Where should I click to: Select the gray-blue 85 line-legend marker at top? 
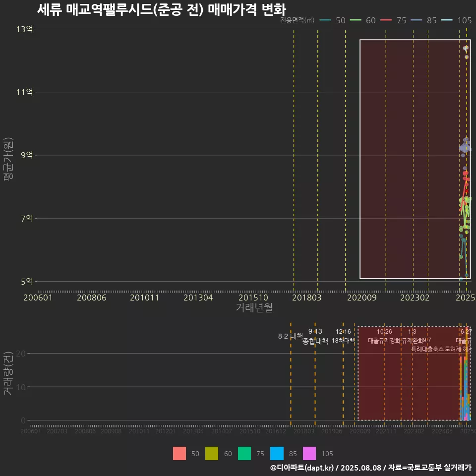(416, 20)
